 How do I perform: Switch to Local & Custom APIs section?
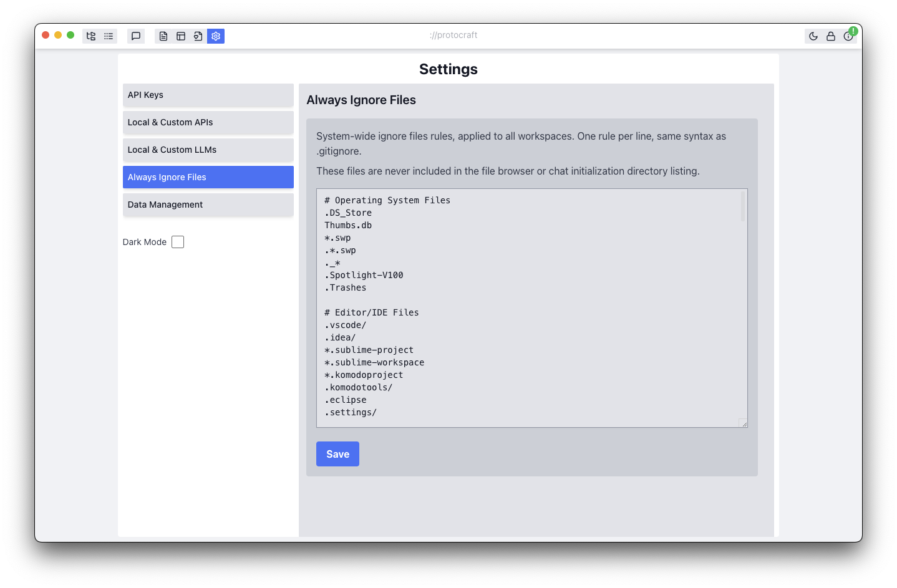click(x=208, y=122)
